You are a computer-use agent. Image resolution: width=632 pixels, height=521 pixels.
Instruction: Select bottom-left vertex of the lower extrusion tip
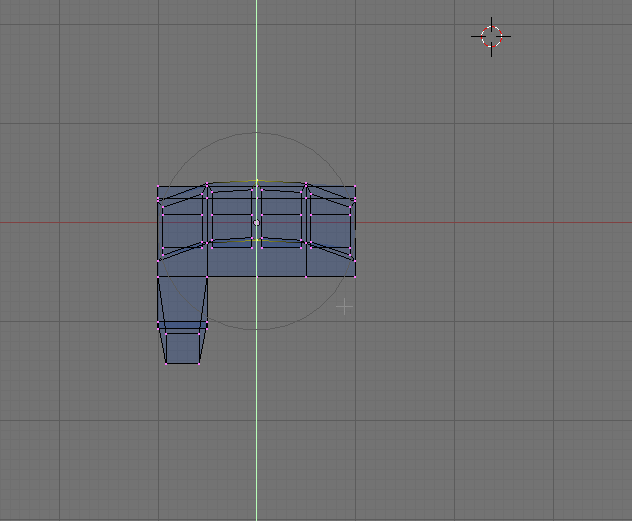tap(166, 364)
